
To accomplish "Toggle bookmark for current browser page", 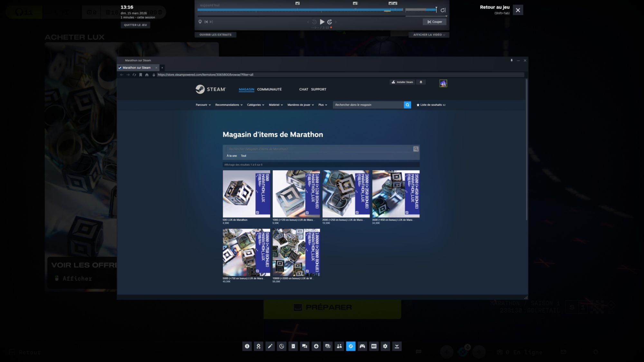I will (x=140, y=75).
